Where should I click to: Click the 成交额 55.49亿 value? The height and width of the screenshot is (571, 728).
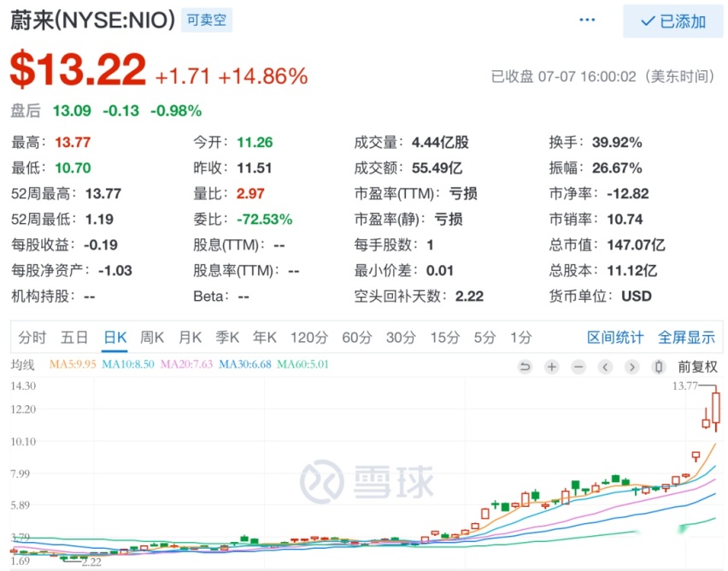click(437, 168)
